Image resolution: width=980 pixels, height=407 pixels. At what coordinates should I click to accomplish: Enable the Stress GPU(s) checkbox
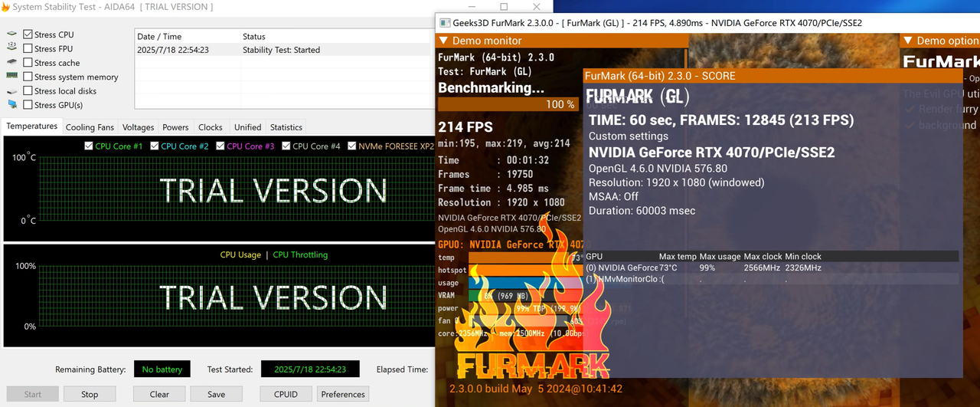point(28,105)
